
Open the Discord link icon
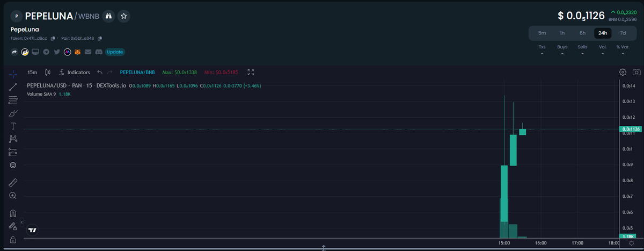pos(99,52)
